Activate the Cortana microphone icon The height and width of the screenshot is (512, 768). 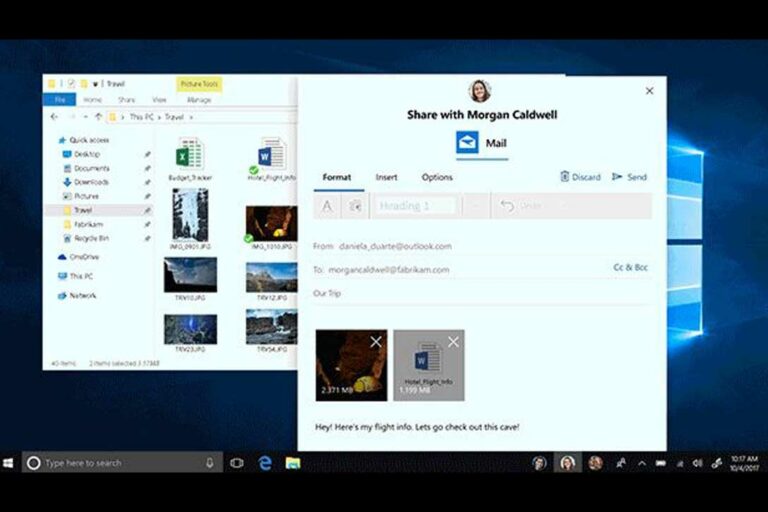tap(210, 463)
